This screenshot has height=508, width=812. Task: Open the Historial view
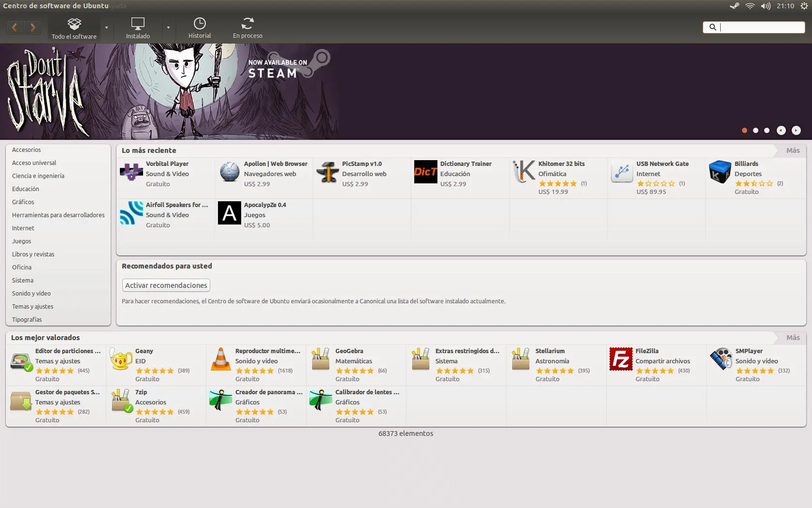(200, 28)
